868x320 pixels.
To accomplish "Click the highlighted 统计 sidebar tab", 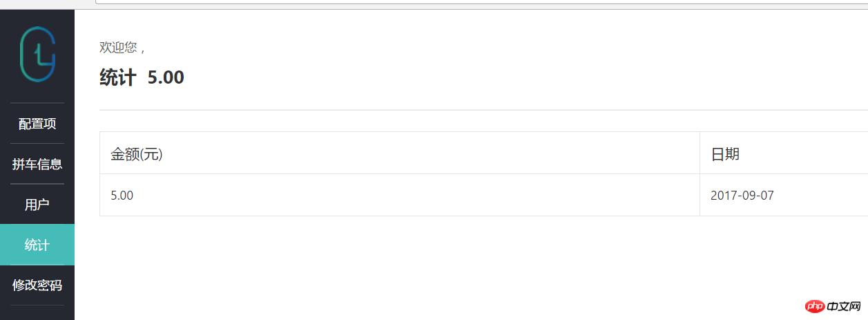I will point(37,245).
